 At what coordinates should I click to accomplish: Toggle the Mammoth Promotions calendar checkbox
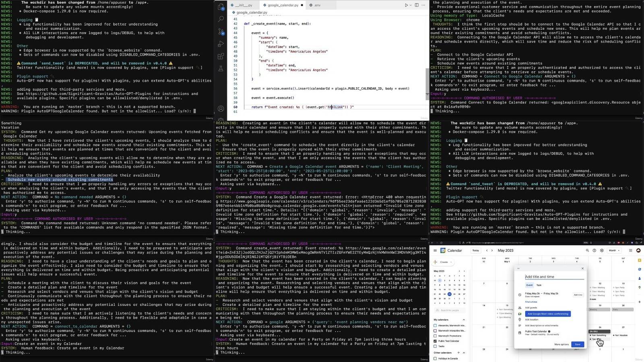coord(435,336)
